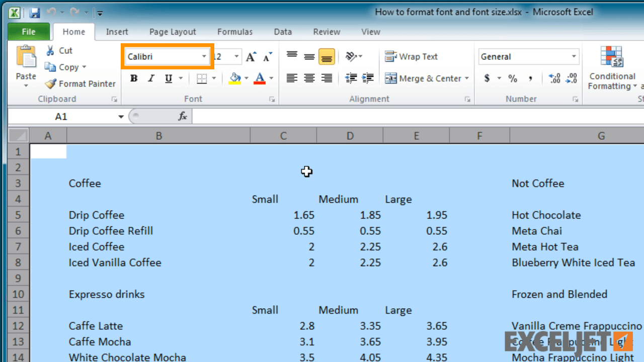Toggle Merge & Center on selection
The image size is (644, 362).
423,78
